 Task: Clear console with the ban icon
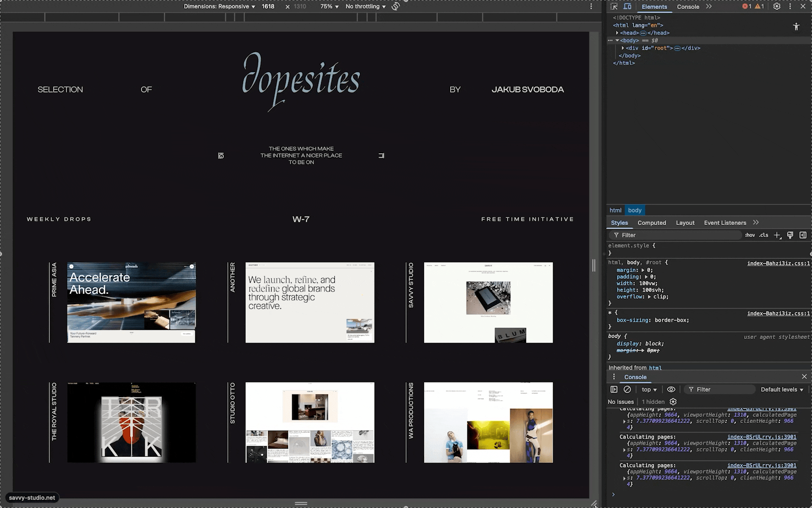(627, 389)
